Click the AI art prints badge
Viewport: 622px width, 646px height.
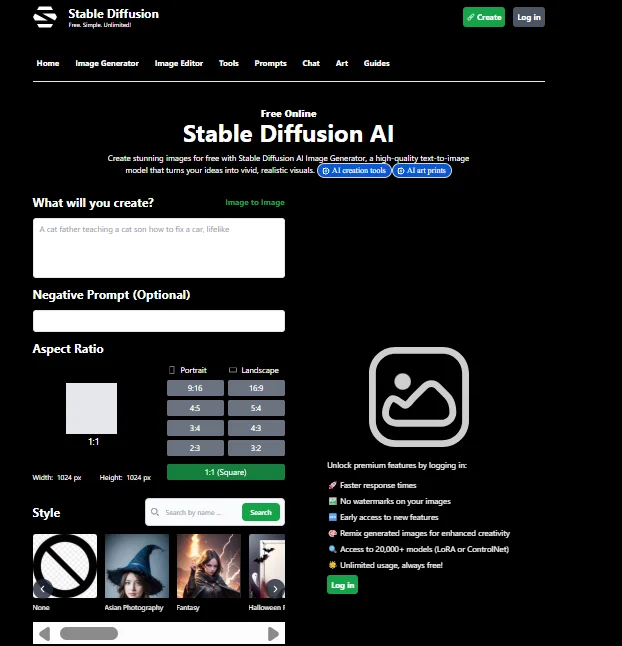pos(422,171)
